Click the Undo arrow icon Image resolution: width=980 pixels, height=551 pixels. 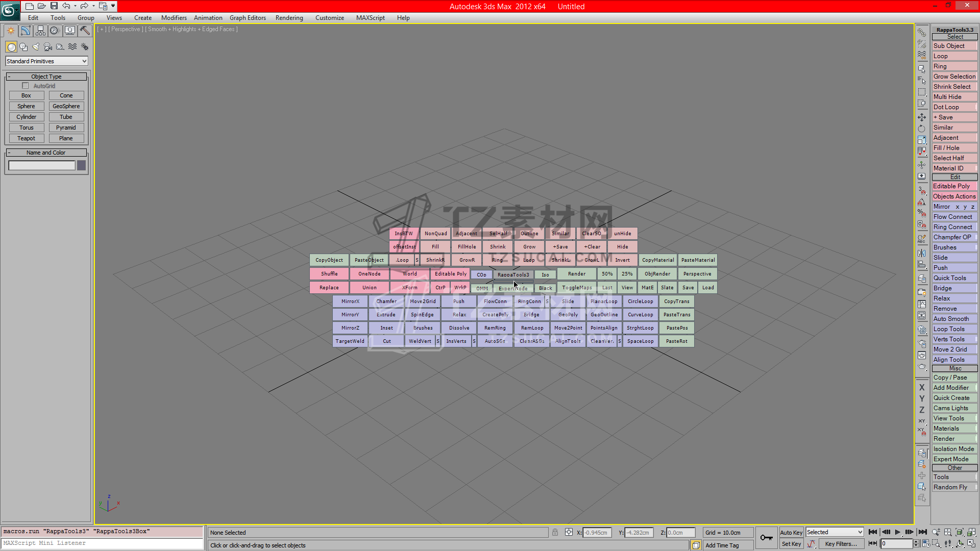click(x=66, y=6)
